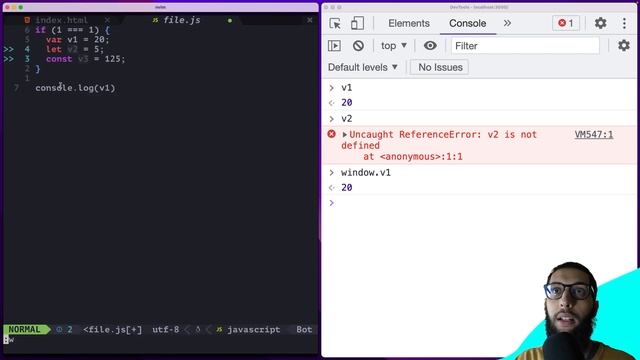Click the HTML file icon on index.html tab
The image size is (640, 360).
click(x=27, y=20)
